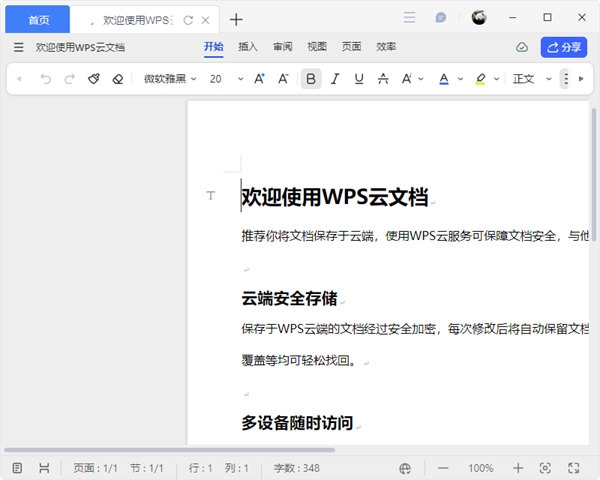This screenshot has width=600, height=480.
Task: Switch to the 页面 tab
Action: (x=351, y=47)
